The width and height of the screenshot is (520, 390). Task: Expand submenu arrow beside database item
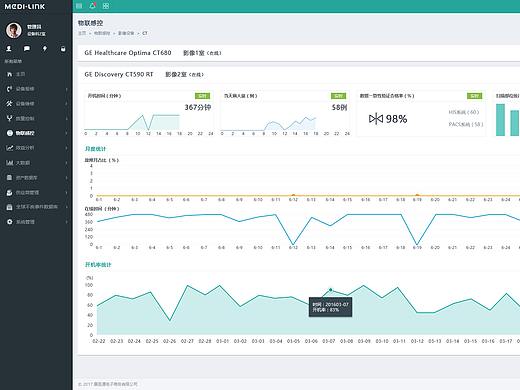pyautogui.click(x=67, y=178)
